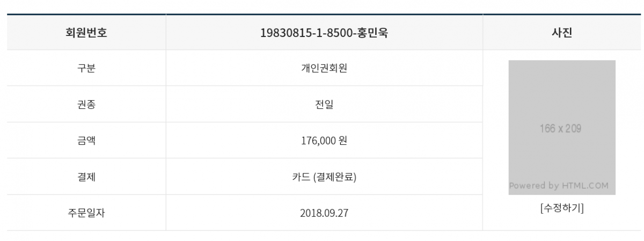644x241 pixels.
Task: Select the 166 x 209 placeholder photo
Action: (x=562, y=127)
